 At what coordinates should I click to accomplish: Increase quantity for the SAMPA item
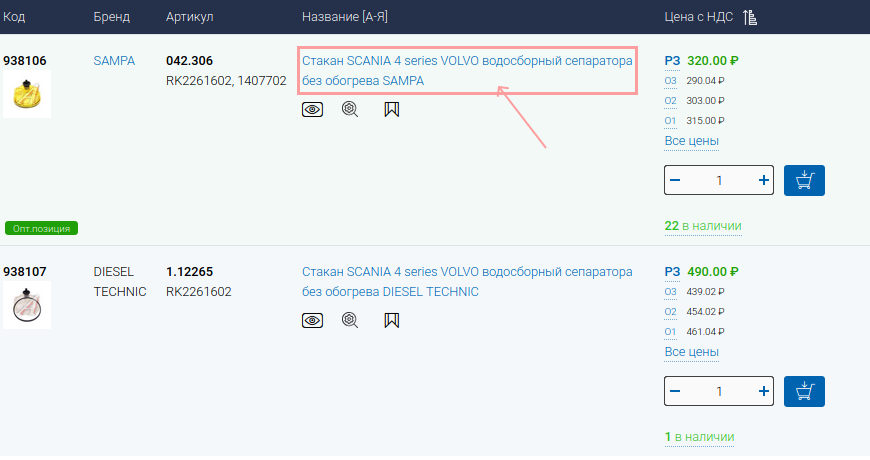tap(763, 180)
